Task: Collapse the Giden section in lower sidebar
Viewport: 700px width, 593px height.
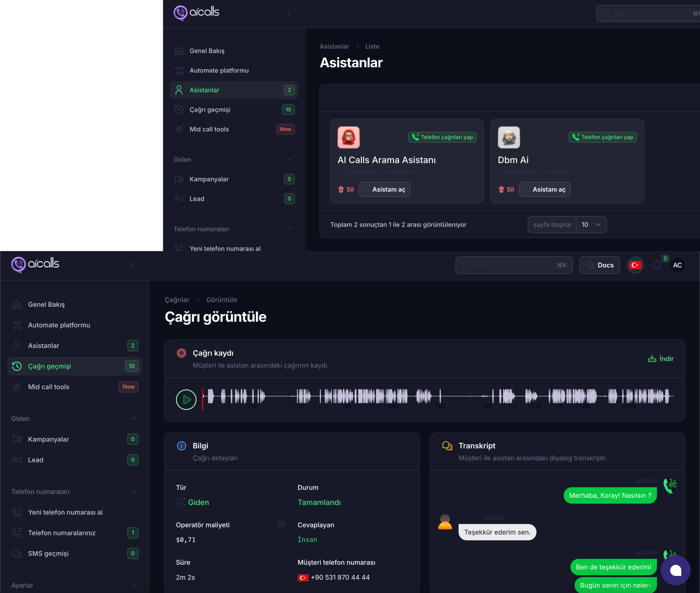Action: tap(134, 418)
